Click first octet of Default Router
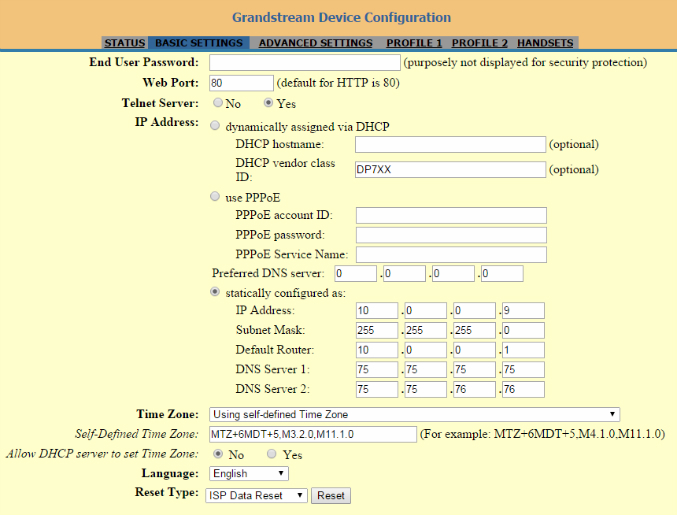The height and width of the screenshot is (515, 677). 377,350
